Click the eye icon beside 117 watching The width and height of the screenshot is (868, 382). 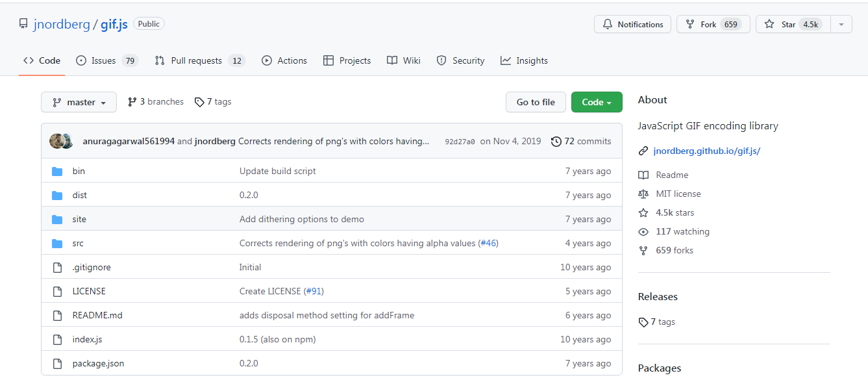643,232
